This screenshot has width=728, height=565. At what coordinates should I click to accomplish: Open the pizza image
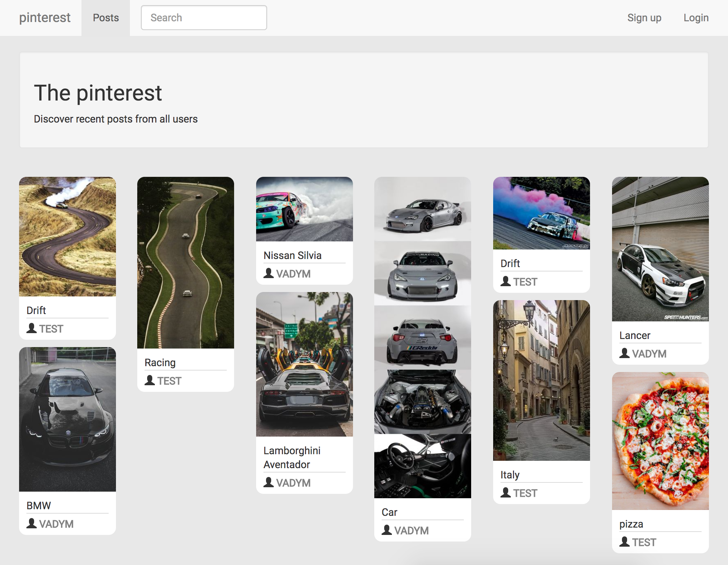pyautogui.click(x=660, y=441)
